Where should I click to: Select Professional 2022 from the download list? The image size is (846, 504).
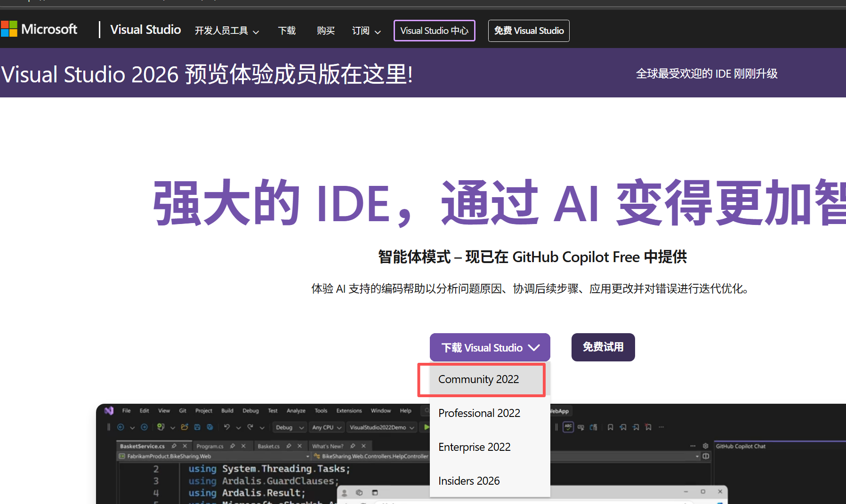[x=490, y=413]
